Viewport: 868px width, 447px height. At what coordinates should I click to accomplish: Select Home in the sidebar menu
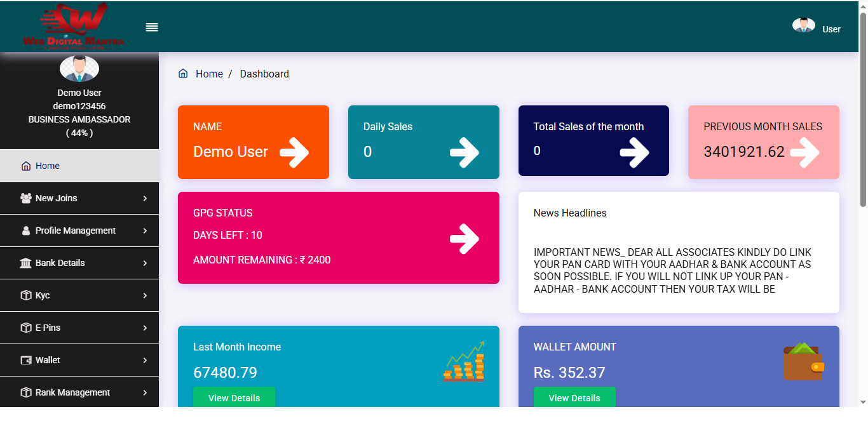[x=48, y=165]
